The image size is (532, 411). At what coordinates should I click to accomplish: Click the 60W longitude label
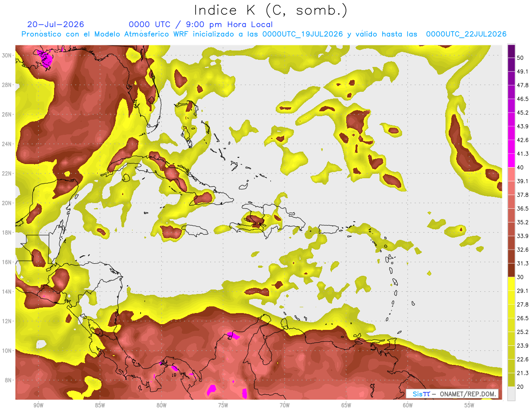click(x=408, y=405)
